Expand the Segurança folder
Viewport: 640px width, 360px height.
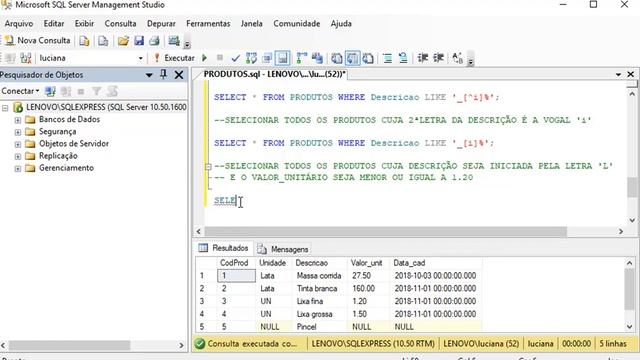coord(18,132)
